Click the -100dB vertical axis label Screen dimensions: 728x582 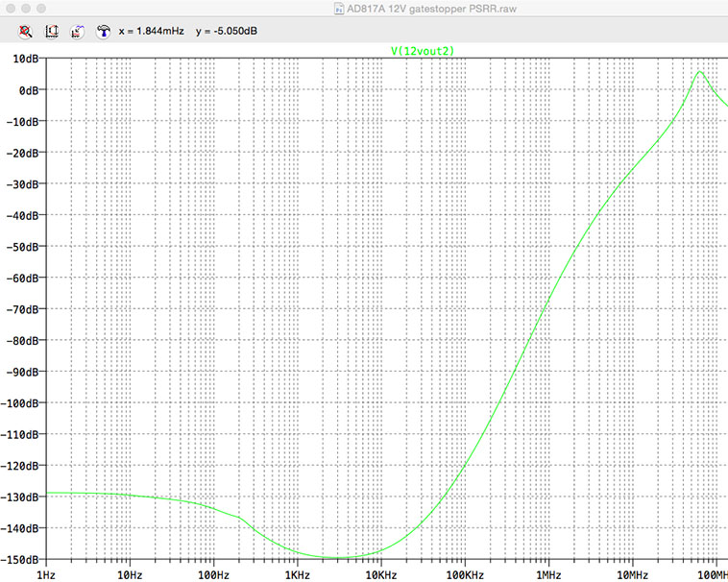pyautogui.click(x=19, y=403)
